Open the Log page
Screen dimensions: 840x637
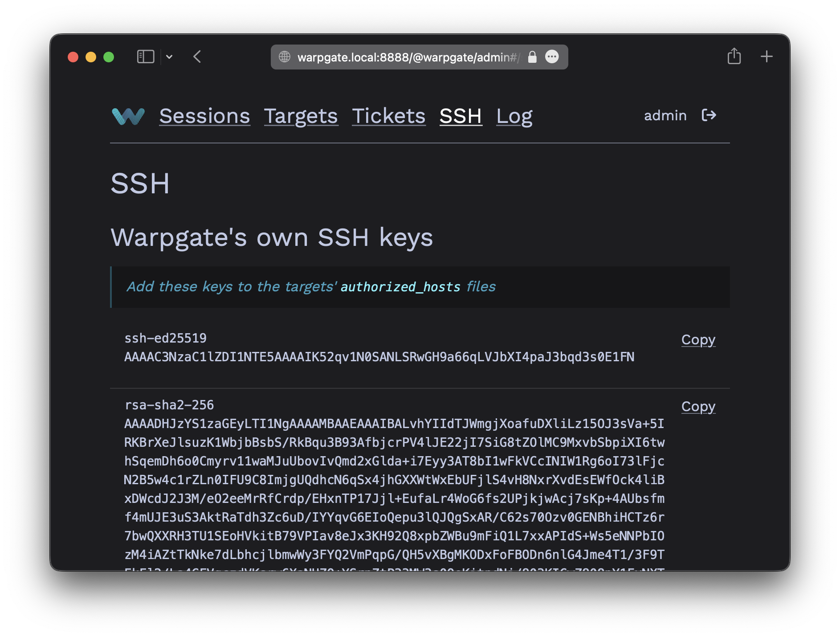514,116
